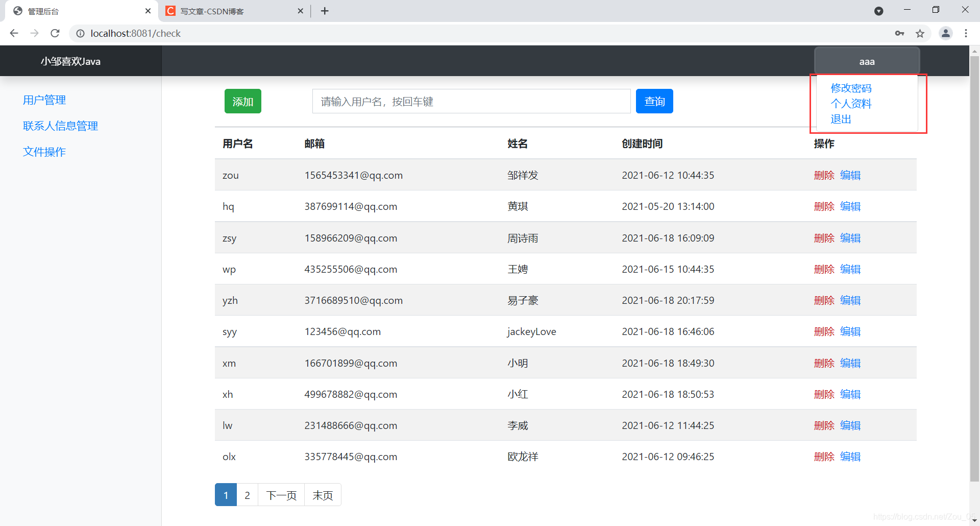
Task: Edit the user xh
Action: pyautogui.click(x=850, y=394)
